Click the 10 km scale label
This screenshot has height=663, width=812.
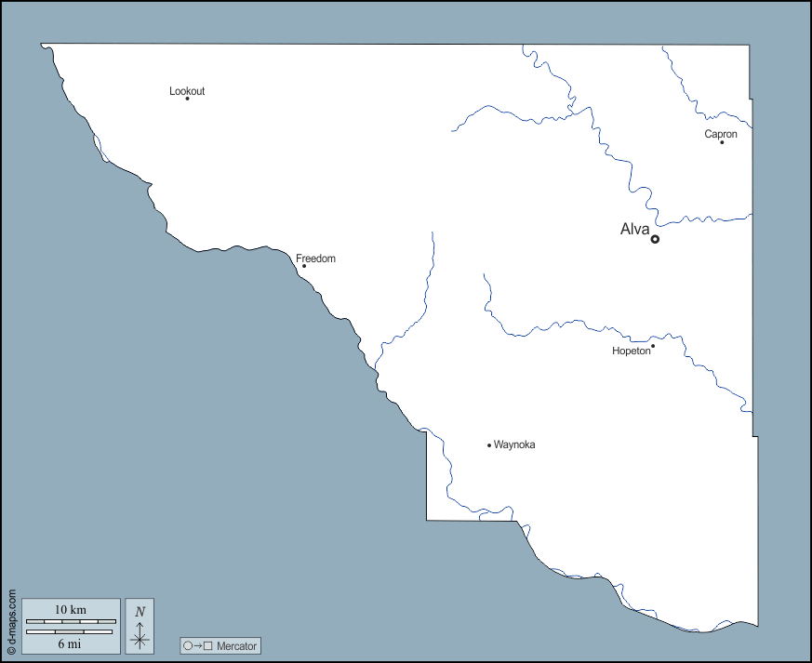(x=71, y=609)
